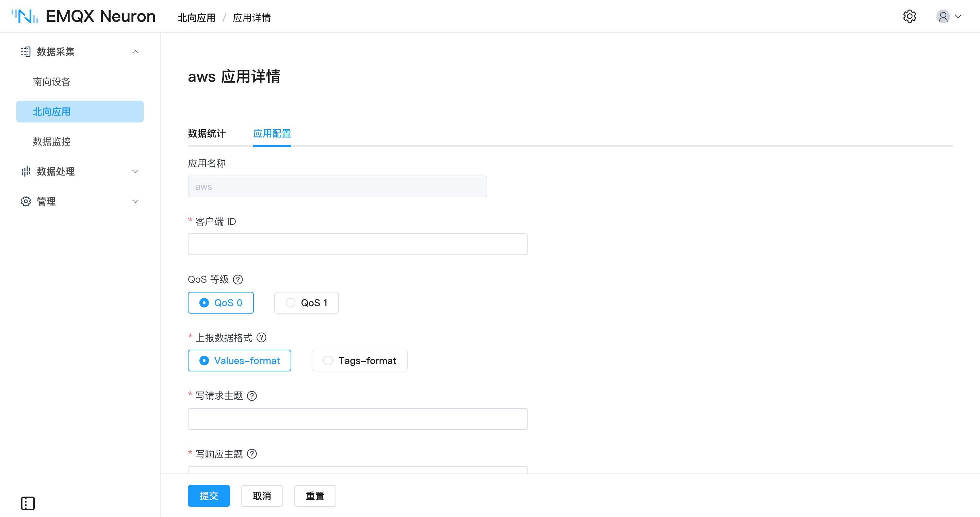Click the EMQX Neuron logo icon

coord(25,16)
